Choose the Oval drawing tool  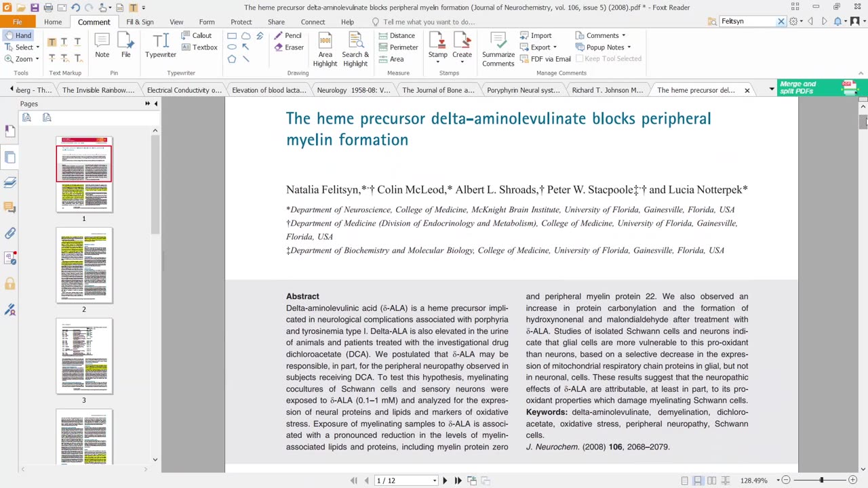pos(232,47)
